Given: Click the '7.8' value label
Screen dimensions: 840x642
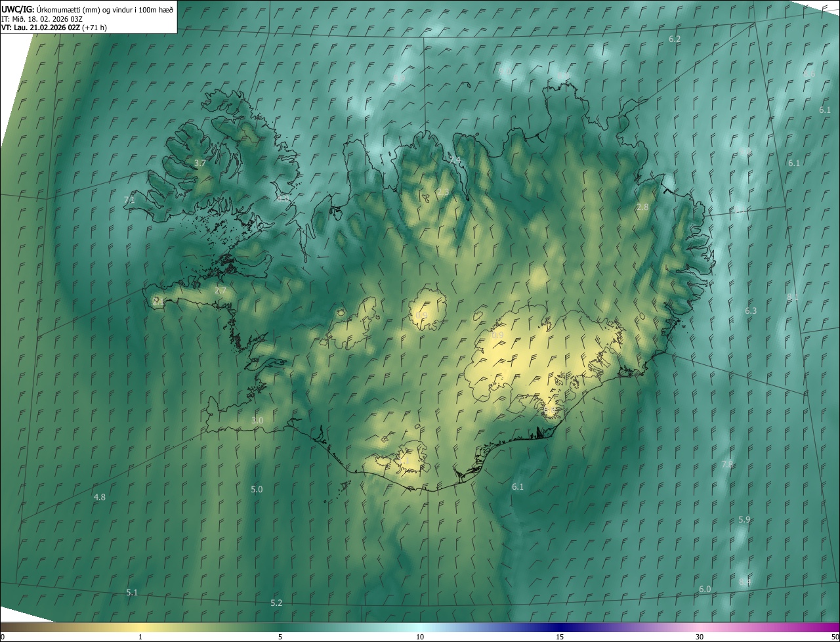Looking at the screenshot, I should point(727,464).
